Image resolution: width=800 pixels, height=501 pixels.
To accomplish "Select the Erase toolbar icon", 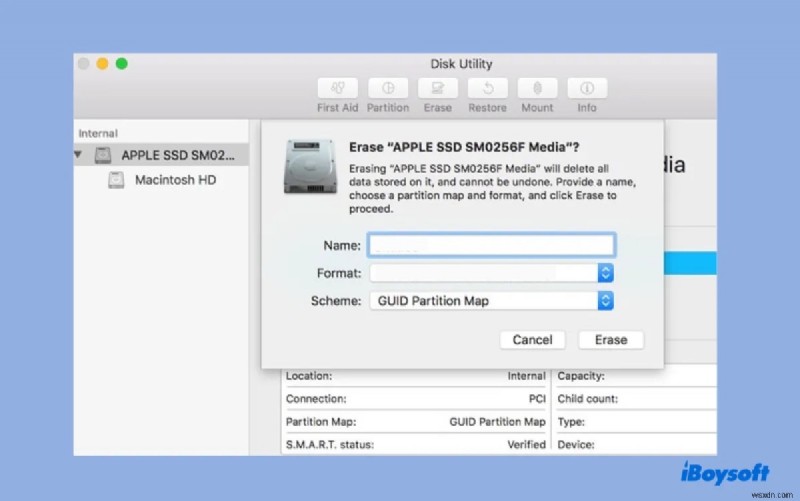I will pyautogui.click(x=438, y=88).
